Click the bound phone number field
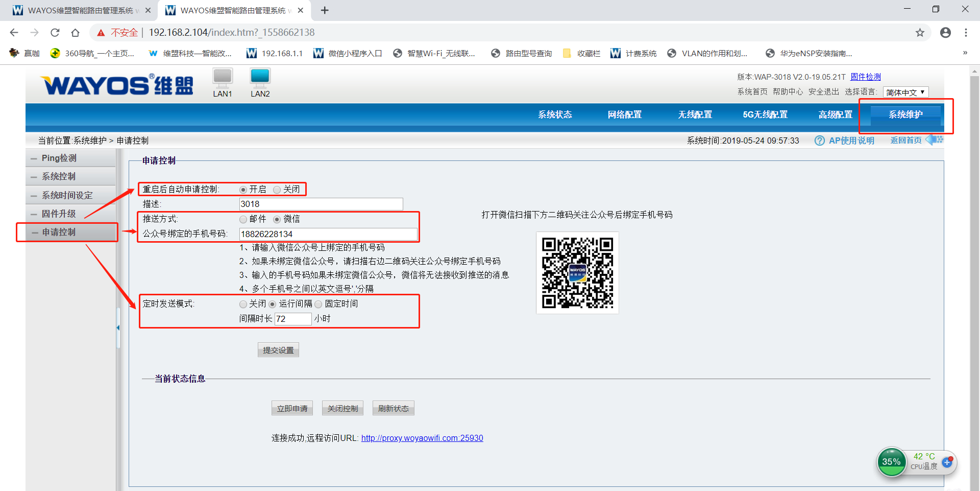 [x=328, y=234]
